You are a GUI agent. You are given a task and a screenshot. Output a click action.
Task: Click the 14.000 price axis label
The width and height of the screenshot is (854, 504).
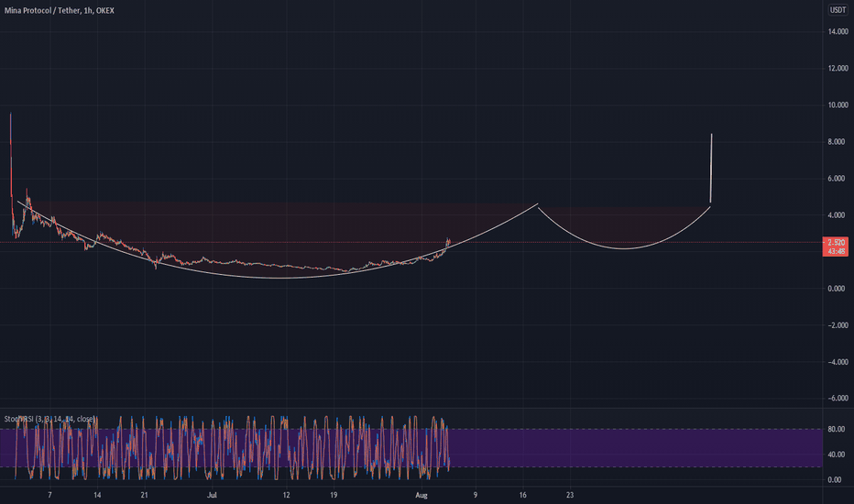tap(838, 31)
